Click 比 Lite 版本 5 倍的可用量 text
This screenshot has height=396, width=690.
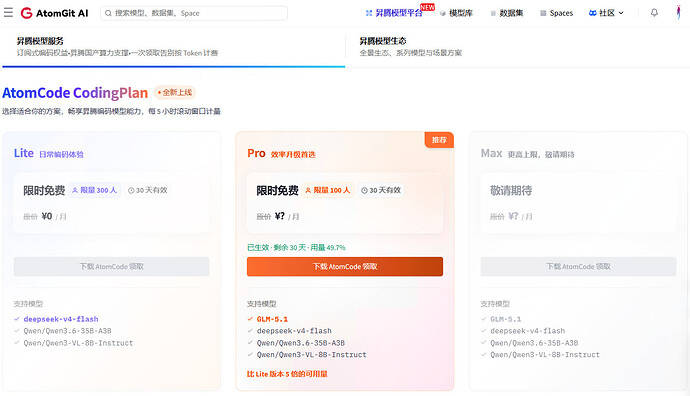(287, 374)
